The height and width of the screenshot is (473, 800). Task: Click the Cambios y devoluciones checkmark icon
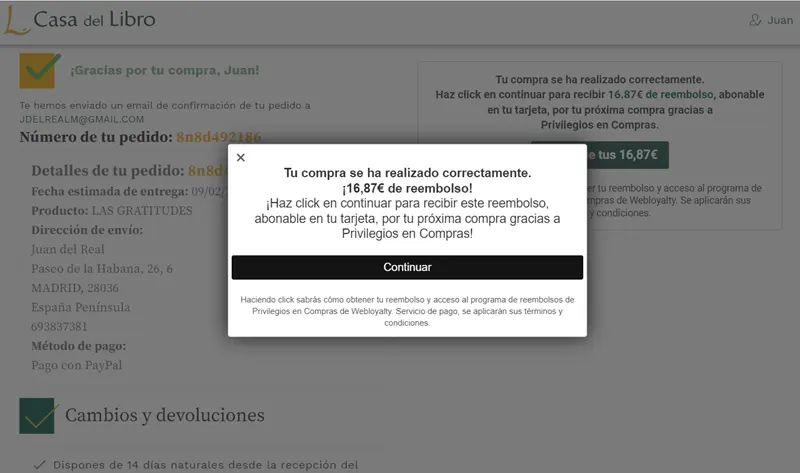coord(37,415)
